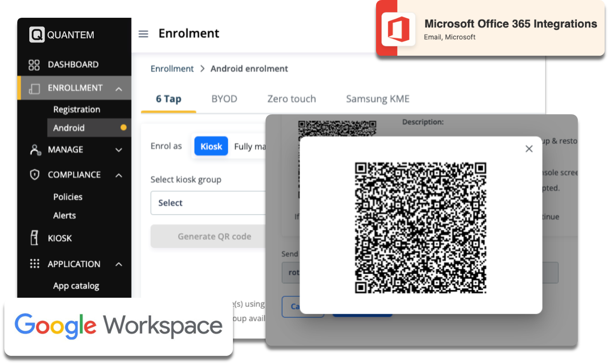Toggle the hamburger menu icon
Image resolution: width=609 pixels, height=364 pixels.
143,34
